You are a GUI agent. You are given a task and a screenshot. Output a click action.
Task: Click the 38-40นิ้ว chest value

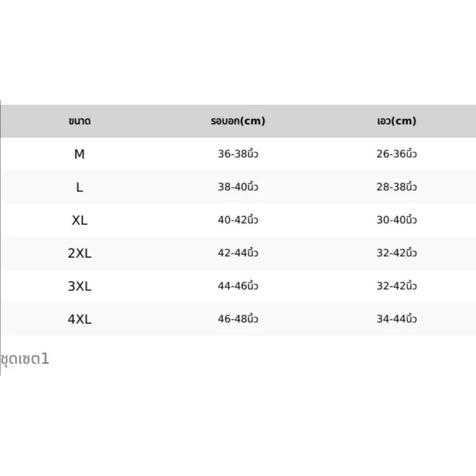point(238,187)
